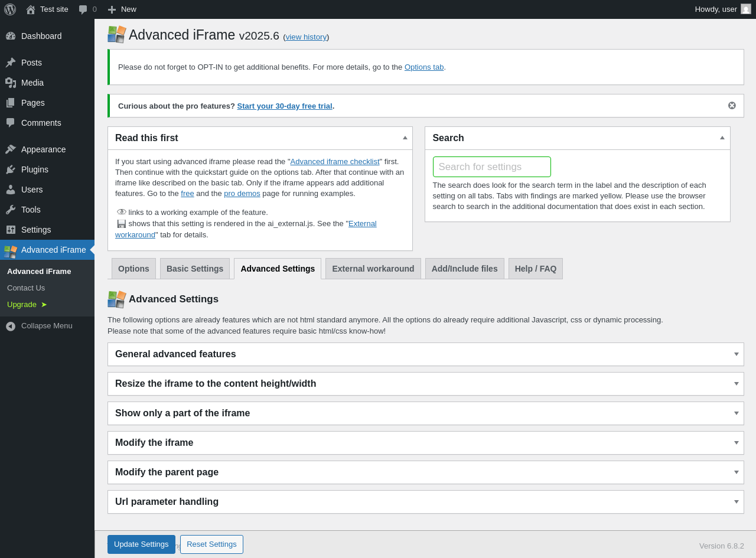The width and height of the screenshot is (756, 558).
Task: Click the Pages icon in the sidebar
Action: tap(11, 103)
